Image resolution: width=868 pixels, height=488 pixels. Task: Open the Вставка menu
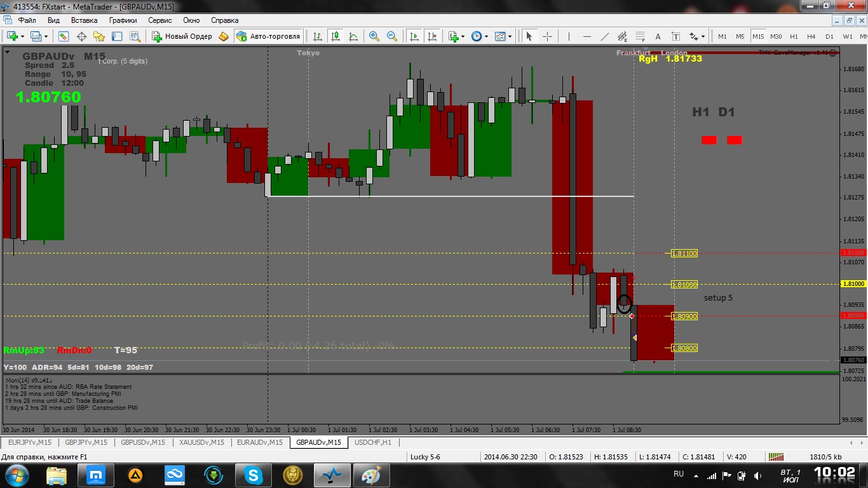click(84, 20)
